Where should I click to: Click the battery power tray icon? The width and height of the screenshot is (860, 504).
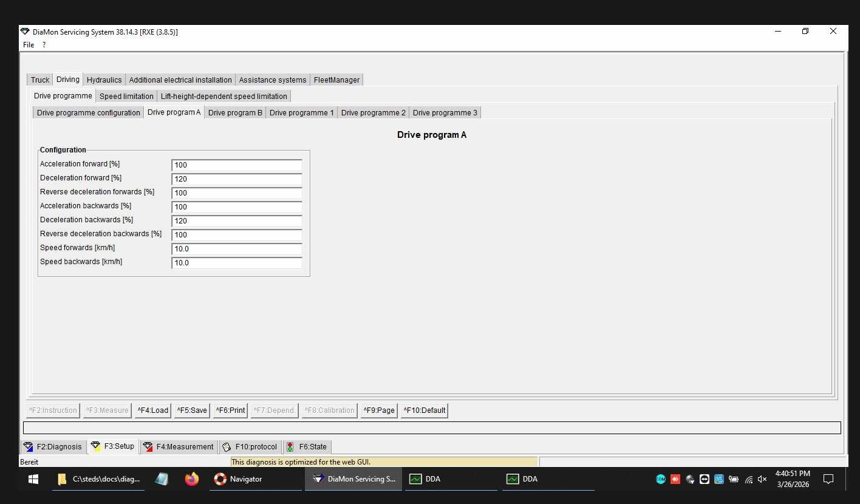(x=733, y=479)
